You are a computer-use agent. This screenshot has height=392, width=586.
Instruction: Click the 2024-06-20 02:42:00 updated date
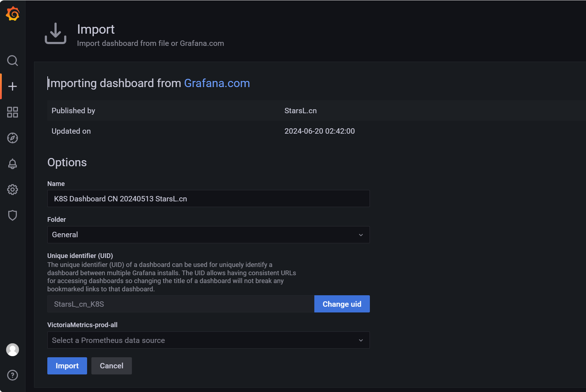pyautogui.click(x=320, y=131)
